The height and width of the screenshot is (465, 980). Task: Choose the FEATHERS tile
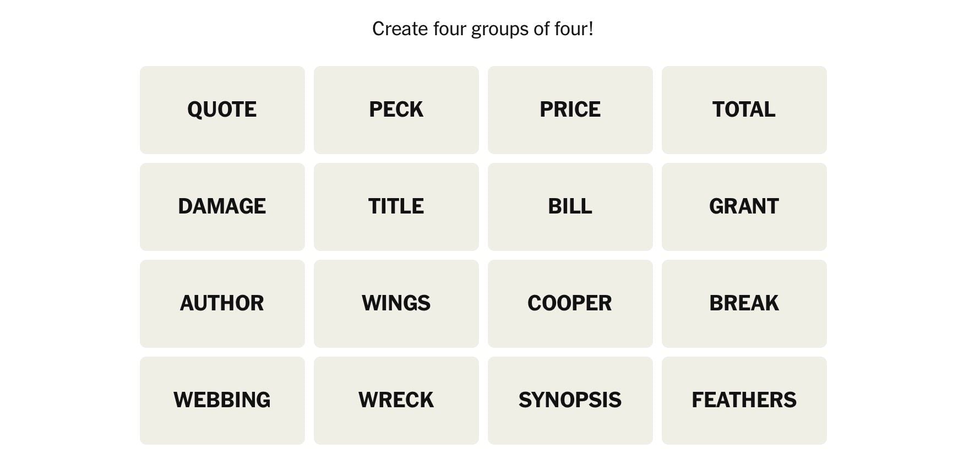tap(744, 400)
